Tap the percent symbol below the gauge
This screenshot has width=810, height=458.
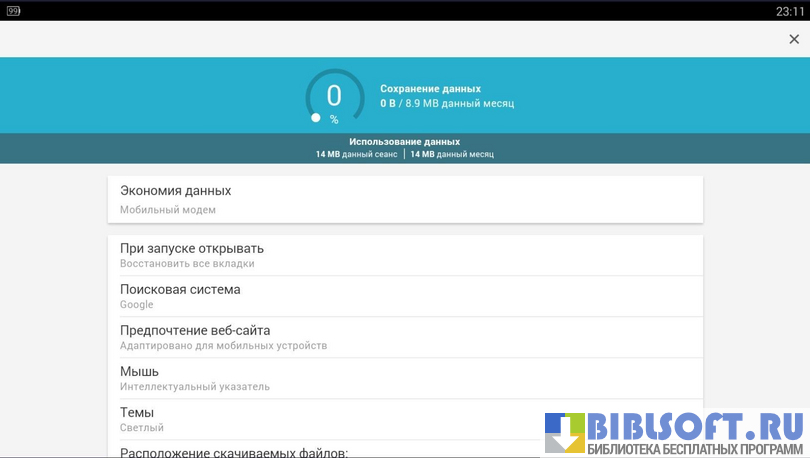[334, 120]
